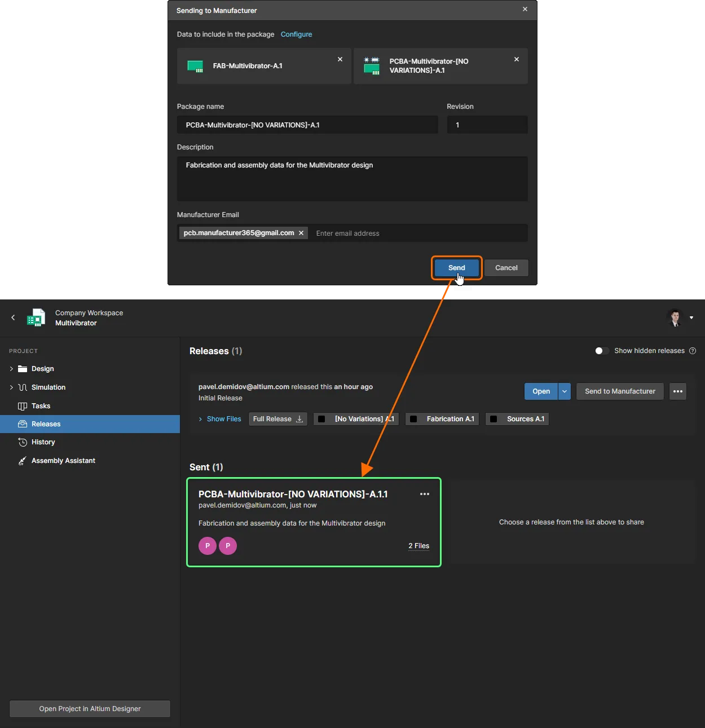This screenshot has width=705, height=728.
Task: Expand the Simulation tree node
Action: 11,387
